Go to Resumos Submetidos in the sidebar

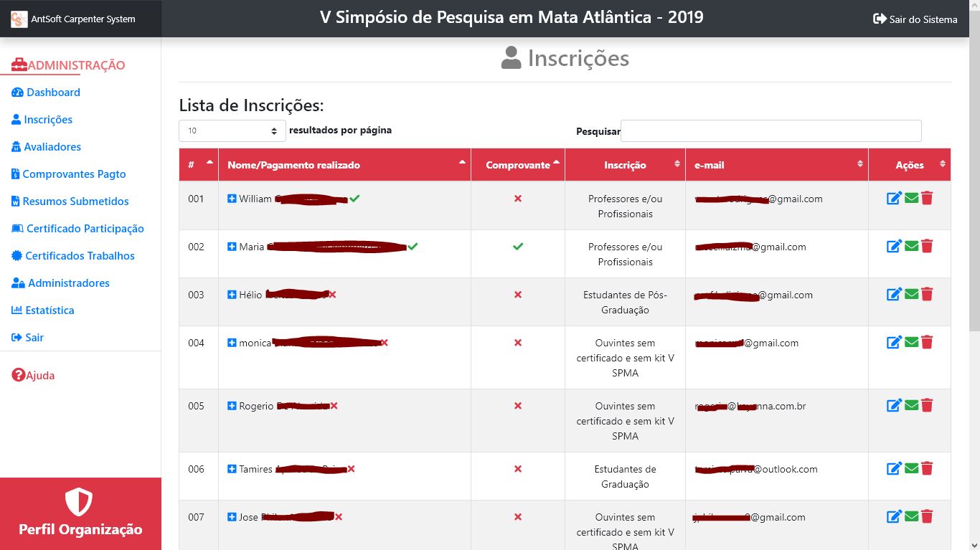(75, 201)
